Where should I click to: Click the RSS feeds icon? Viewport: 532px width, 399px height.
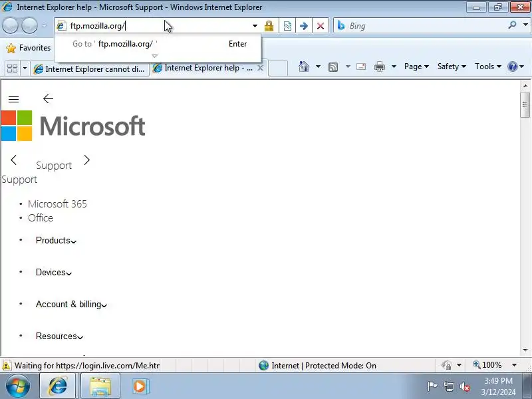coord(333,67)
